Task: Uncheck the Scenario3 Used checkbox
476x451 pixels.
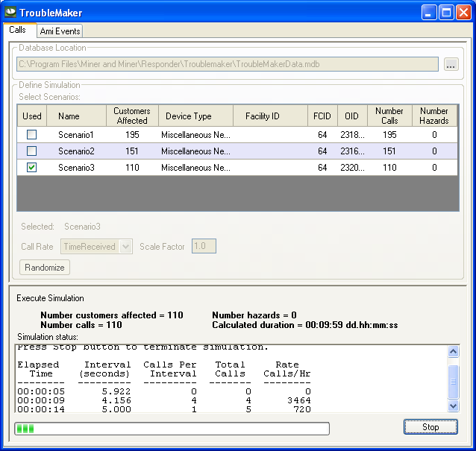Action: [31, 168]
